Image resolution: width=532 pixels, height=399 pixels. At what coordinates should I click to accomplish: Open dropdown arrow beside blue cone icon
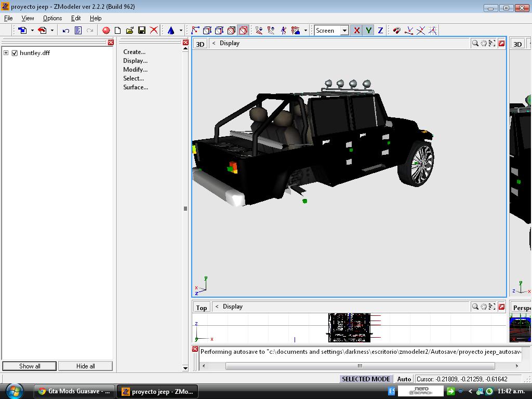tap(181, 31)
